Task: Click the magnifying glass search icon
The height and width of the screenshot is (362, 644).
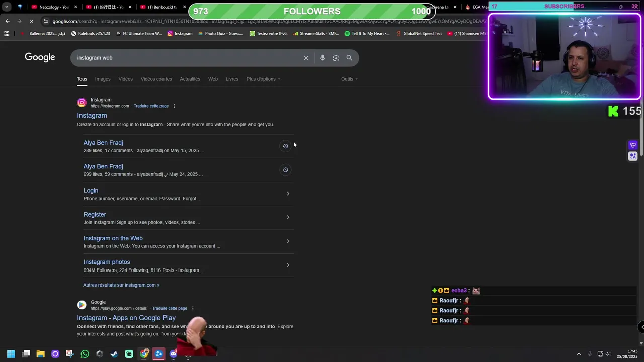Action: click(349, 58)
